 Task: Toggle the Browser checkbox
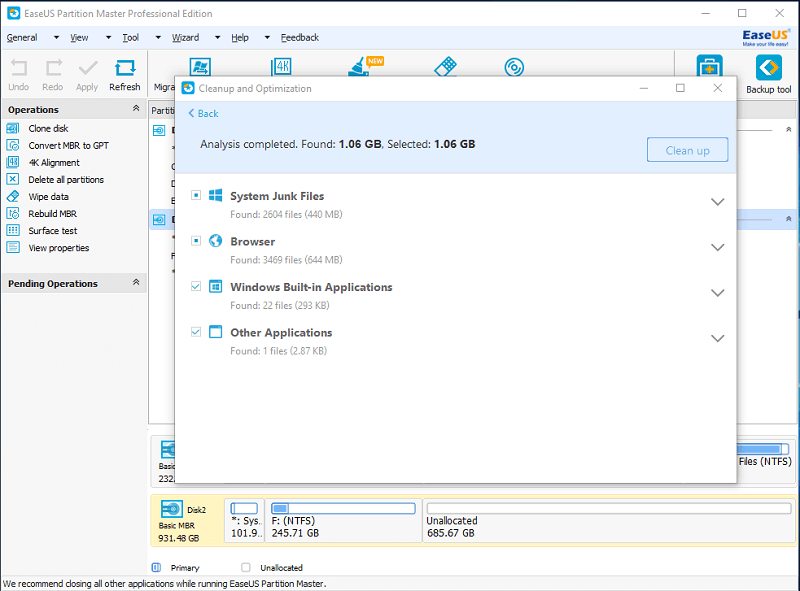click(196, 240)
